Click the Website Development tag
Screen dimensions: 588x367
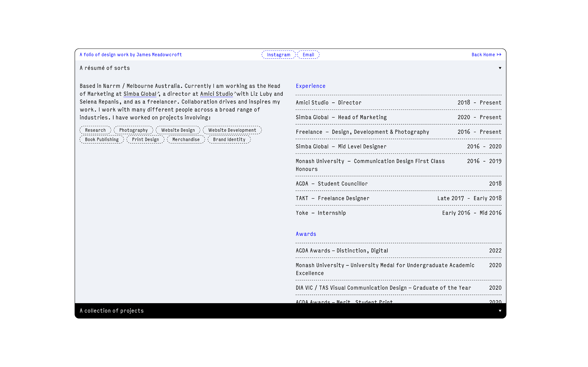click(232, 130)
